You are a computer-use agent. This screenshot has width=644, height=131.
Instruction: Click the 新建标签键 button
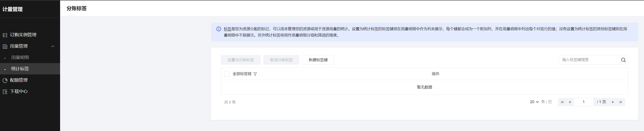318,60
